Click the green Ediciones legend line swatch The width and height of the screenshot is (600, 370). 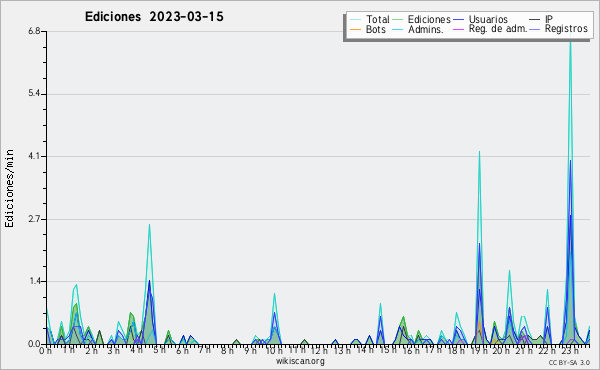pyautogui.click(x=398, y=20)
